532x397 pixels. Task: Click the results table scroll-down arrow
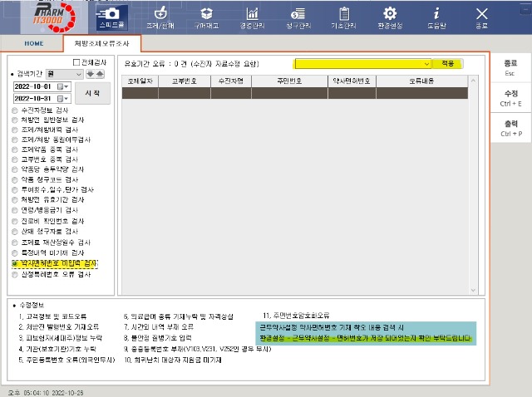[473, 290]
